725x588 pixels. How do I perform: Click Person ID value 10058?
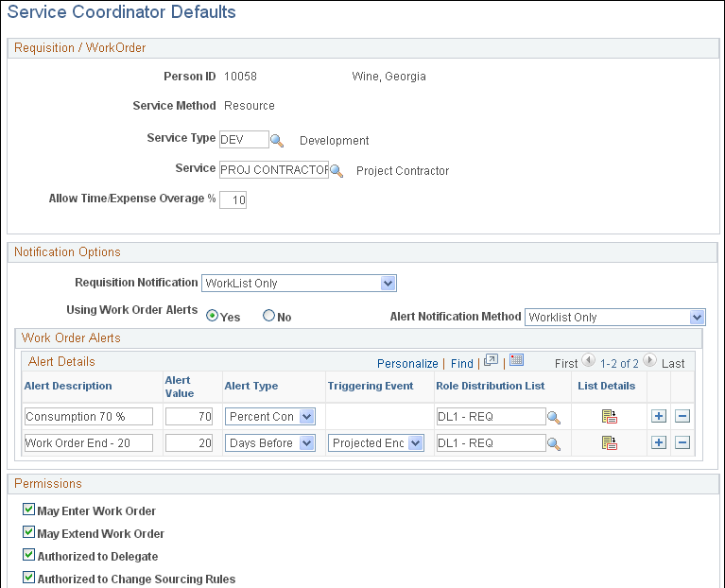pyautogui.click(x=240, y=77)
